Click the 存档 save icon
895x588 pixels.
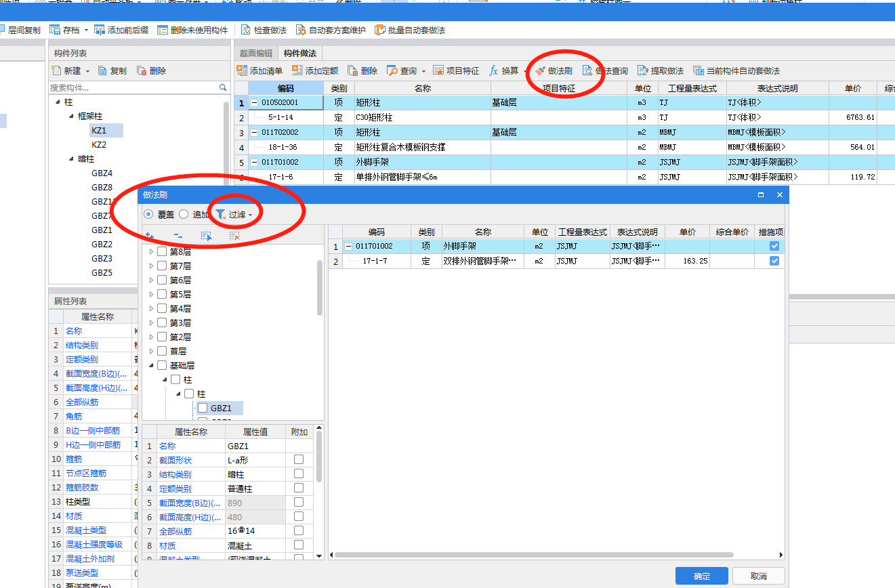(55, 30)
